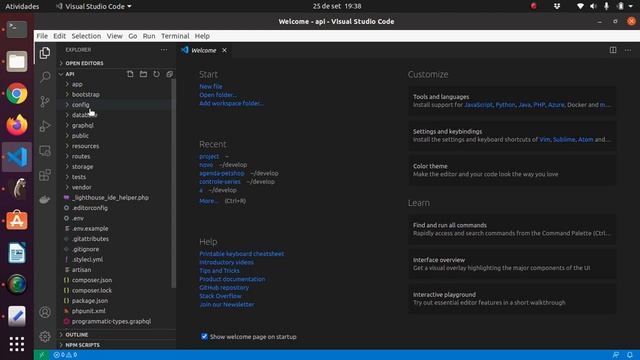Open the File menu
This screenshot has width=640, height=360.
click(42, 36)
